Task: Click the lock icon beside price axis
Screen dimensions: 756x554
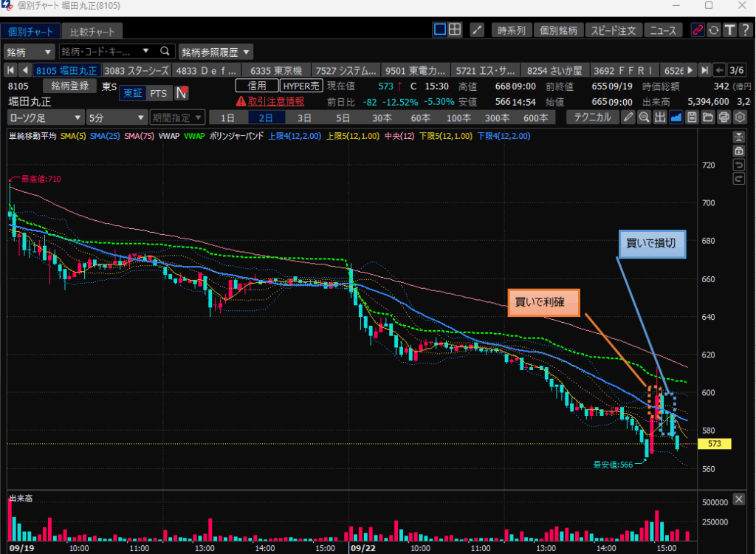Action: tap(738, 151)
